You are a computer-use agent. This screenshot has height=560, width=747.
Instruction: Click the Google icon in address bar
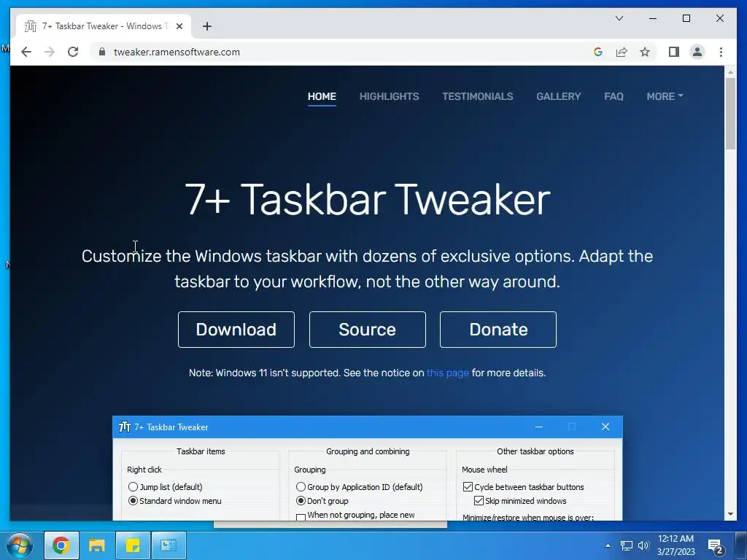(598, 52)
